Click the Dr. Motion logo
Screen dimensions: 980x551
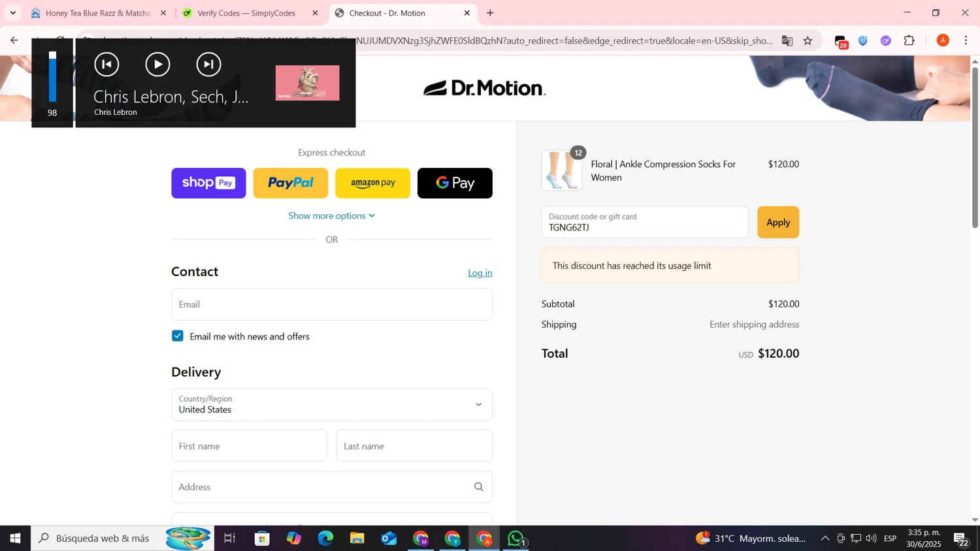[x=484, y=88]
